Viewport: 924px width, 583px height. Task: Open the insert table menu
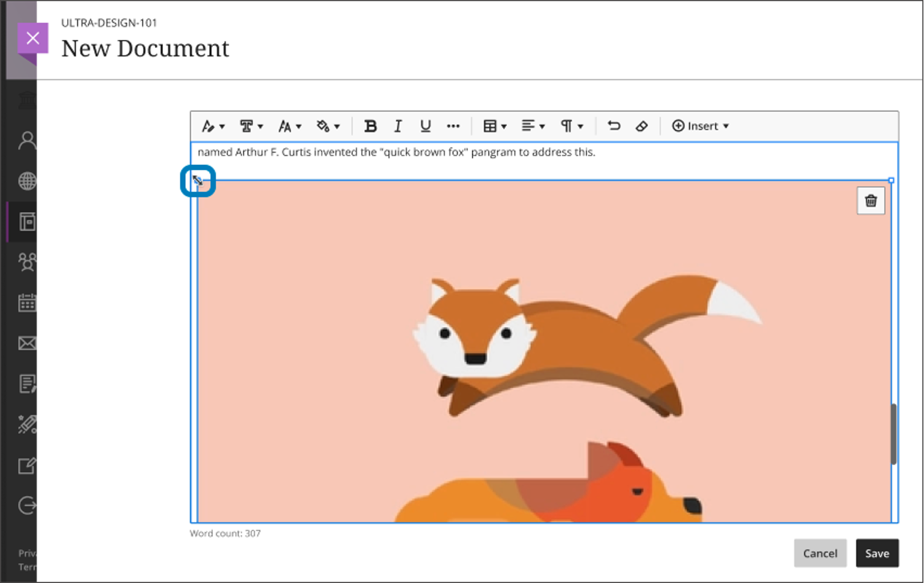494,126
